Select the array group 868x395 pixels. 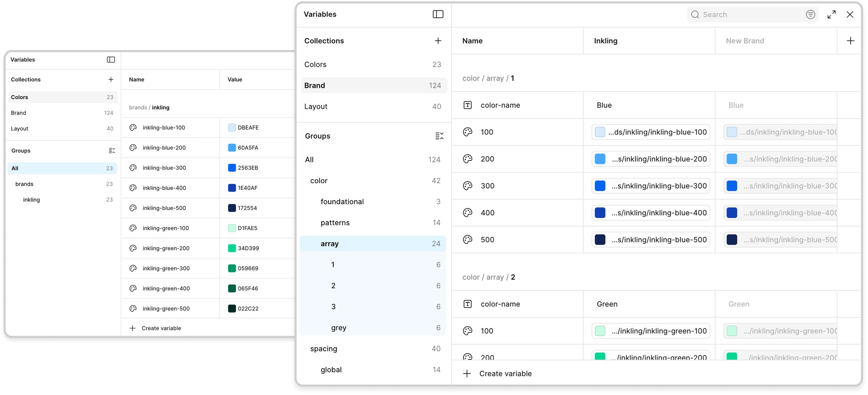point(373,244)
